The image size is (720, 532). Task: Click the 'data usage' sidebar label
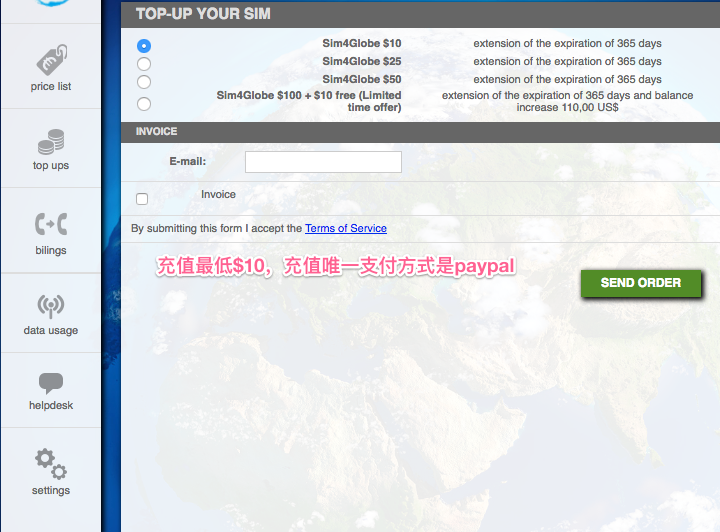tap(51, 330)
